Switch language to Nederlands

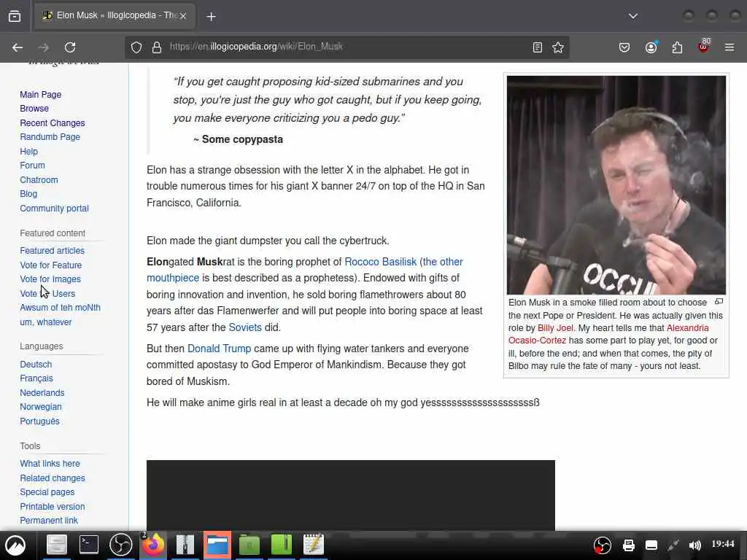(42, 393)
